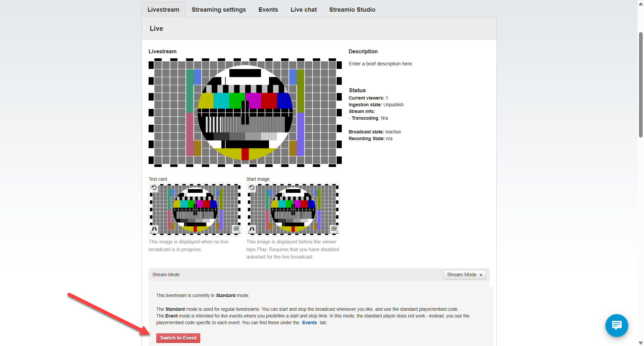Screen dimensions: 644x346
Task: Switch to the Streaming settings tab
Action: (219, 10)
